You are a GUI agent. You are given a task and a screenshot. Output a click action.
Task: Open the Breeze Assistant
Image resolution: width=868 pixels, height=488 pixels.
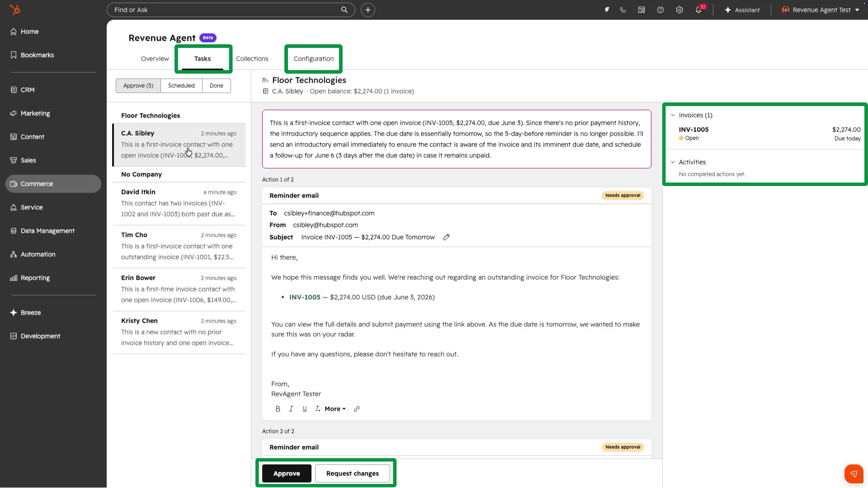pyautogui.click(x=742, y=10)
